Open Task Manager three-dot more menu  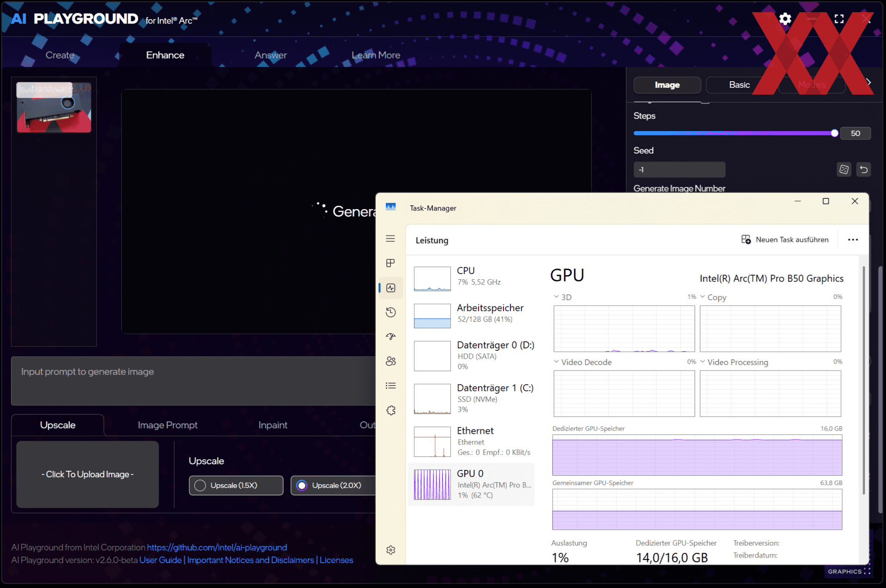[853, 240]
